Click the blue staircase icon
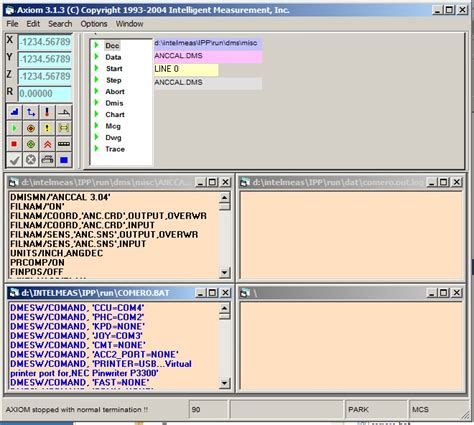Screen dimensions: 474x425 (x=14, y=112)
